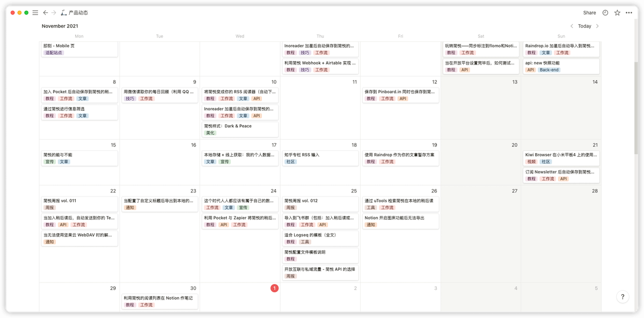Open the three-dot more options menu
This screenshot has height=318, width=644.
pos(628,12)
